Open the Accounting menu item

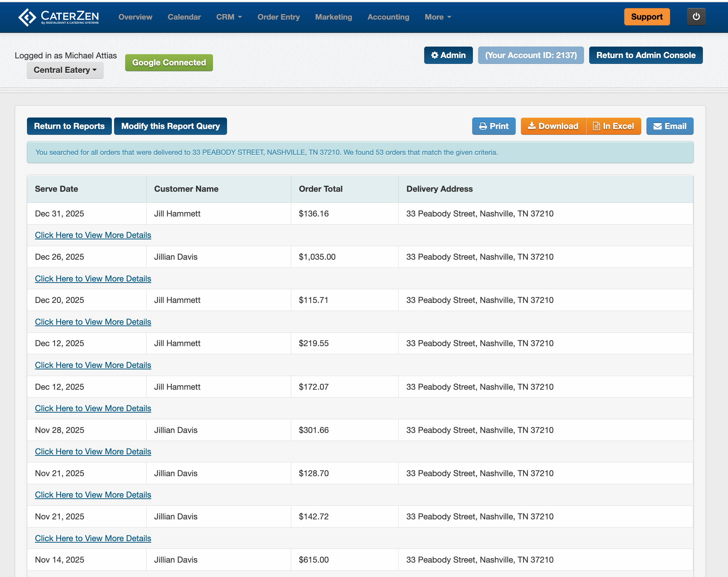[x=388, y=17]
